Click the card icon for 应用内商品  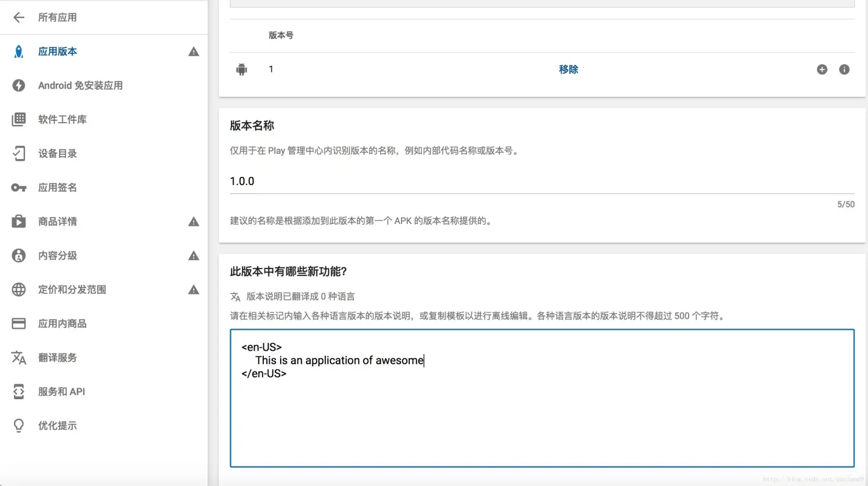19,323
